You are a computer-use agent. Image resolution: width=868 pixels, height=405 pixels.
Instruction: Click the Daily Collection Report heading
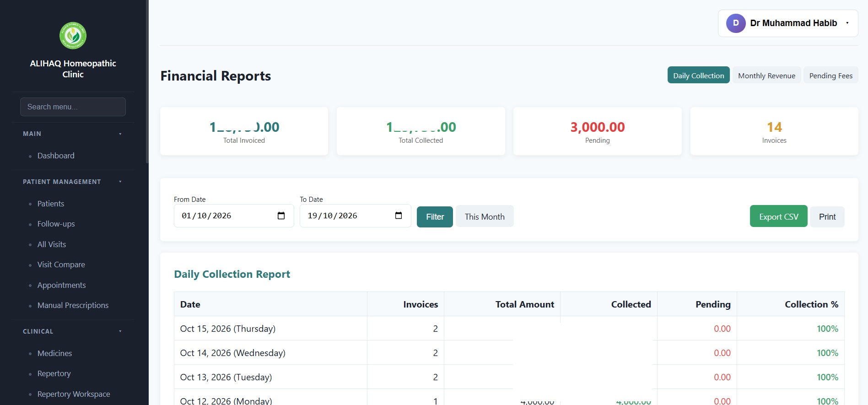[x=232, y=274]
